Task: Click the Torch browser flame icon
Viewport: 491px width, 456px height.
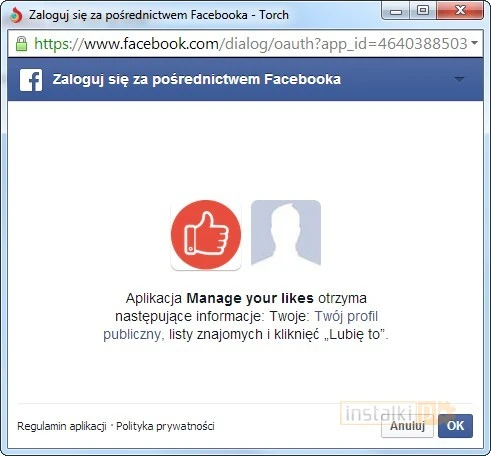Action: [x=16, y=15]
